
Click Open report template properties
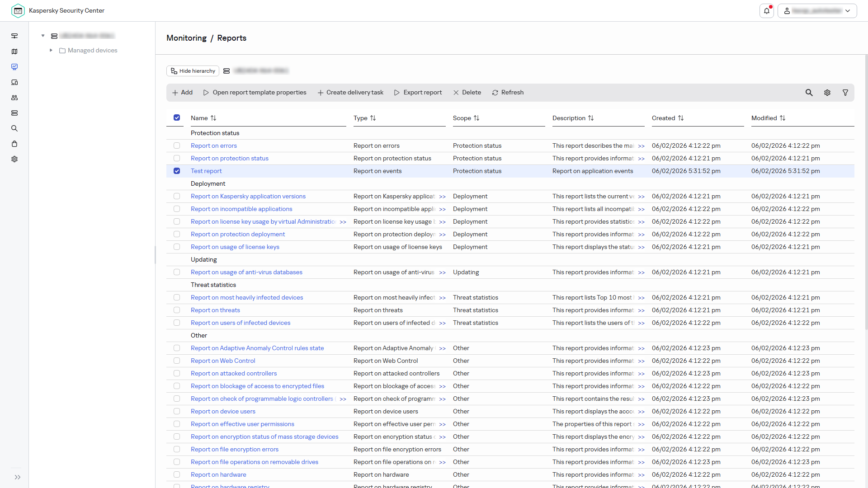tap(255, 93)
